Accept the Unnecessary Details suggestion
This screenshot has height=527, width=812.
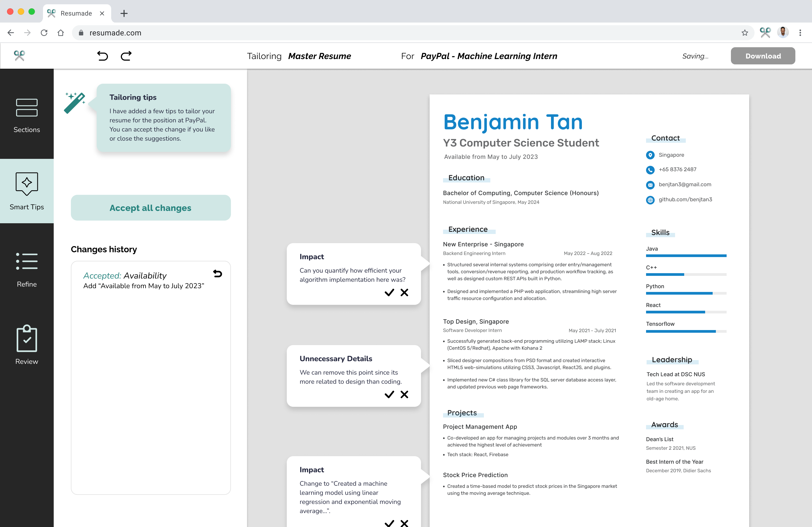[x=389, y=394]
